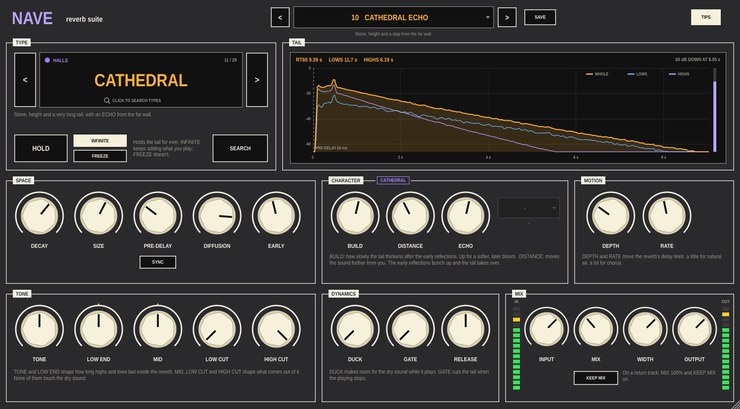Viewport: 740px width, 409px height.
Task: Click the DUCK knob
Action: [355, 329]
